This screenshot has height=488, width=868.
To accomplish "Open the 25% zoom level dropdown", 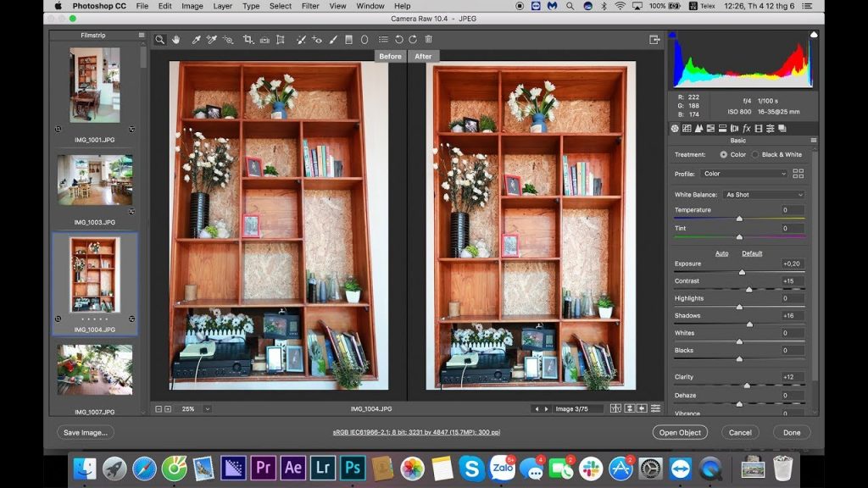I will (x=207, y=409).
